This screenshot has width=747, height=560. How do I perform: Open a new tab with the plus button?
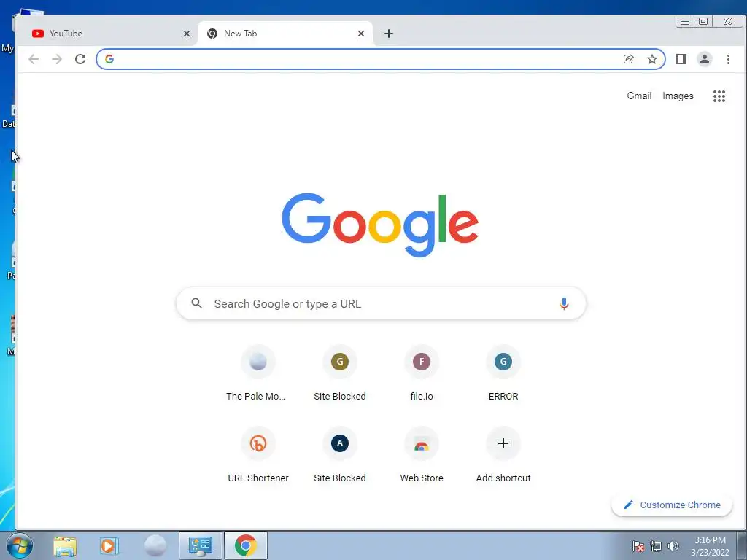pyautogui.click(x=389, y=34)
